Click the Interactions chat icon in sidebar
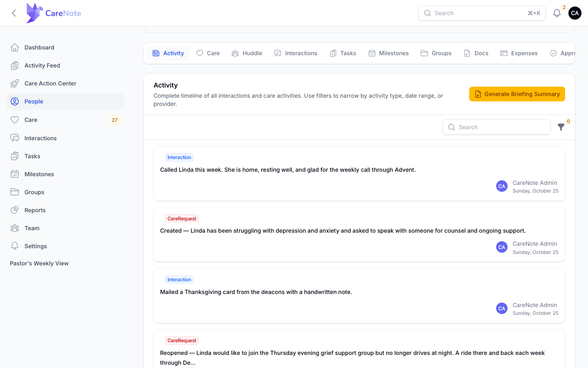 pos(15,138)
